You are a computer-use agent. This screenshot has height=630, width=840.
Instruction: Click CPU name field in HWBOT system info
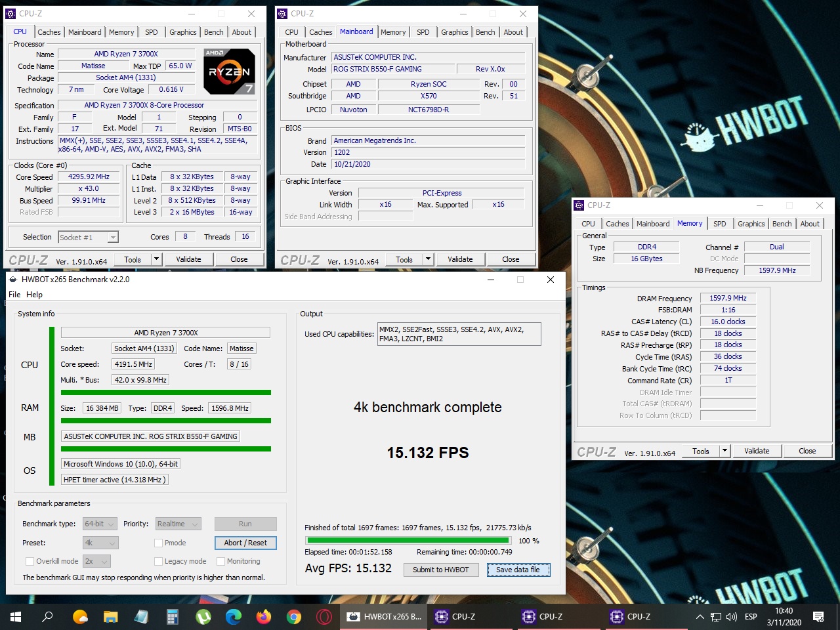click(165, 333)
